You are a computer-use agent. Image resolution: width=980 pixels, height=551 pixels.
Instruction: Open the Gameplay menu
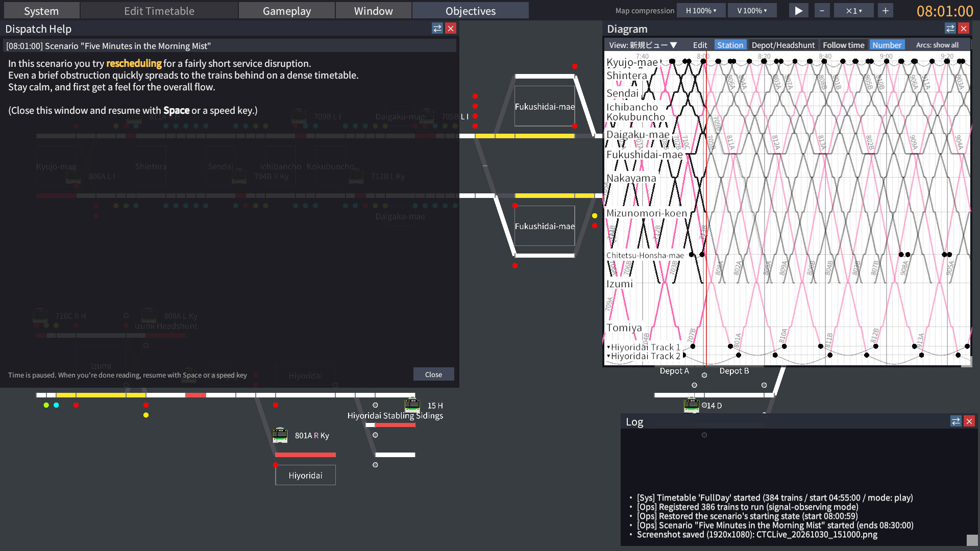point(287,11)
